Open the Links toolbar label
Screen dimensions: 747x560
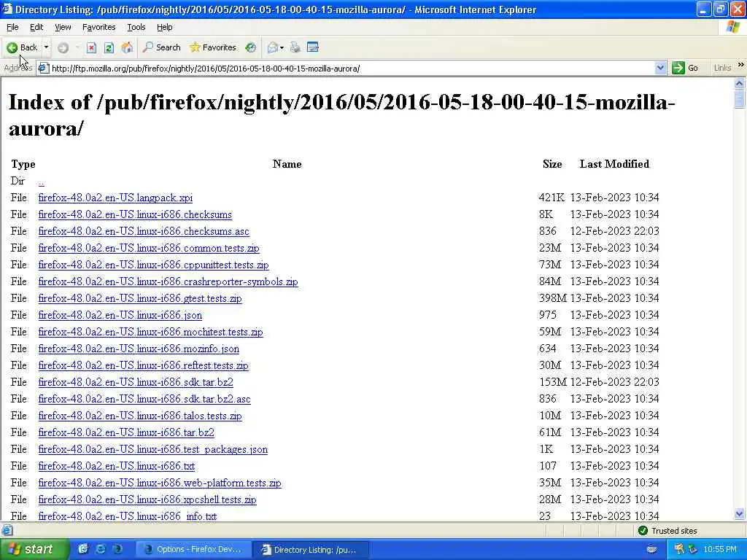(722, 68)
